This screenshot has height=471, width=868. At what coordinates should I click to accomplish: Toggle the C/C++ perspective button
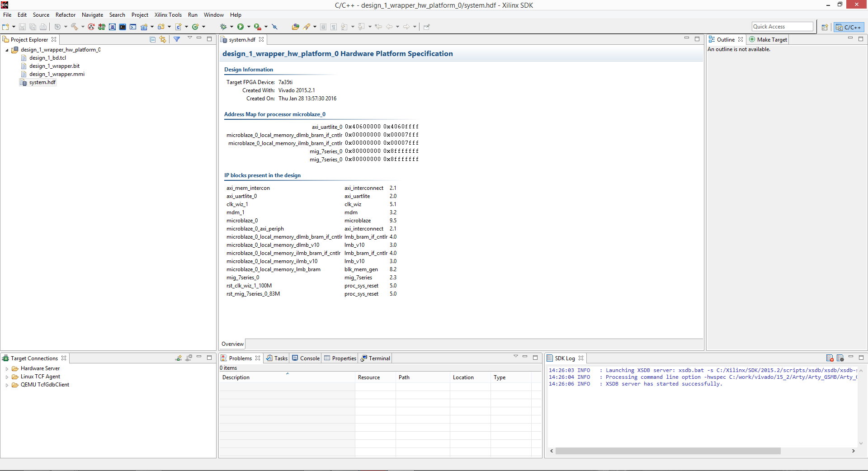pyautogui.click(x=849, y=27)
